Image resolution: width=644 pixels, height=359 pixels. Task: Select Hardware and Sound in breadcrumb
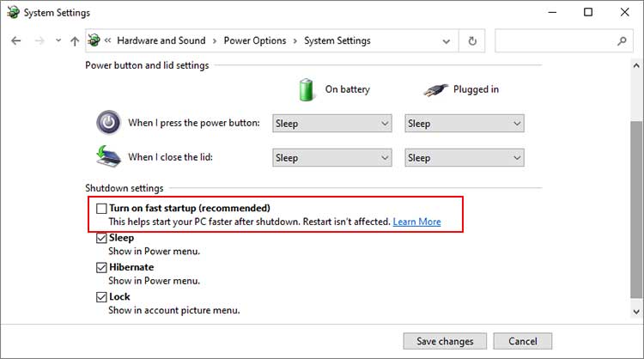[x=161, y=40]
